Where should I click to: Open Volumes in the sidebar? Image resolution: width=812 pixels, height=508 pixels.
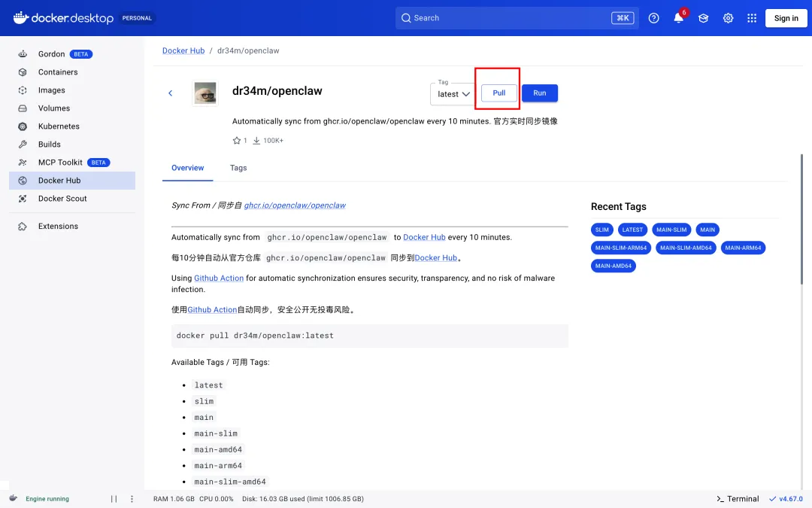coord(72,108)
